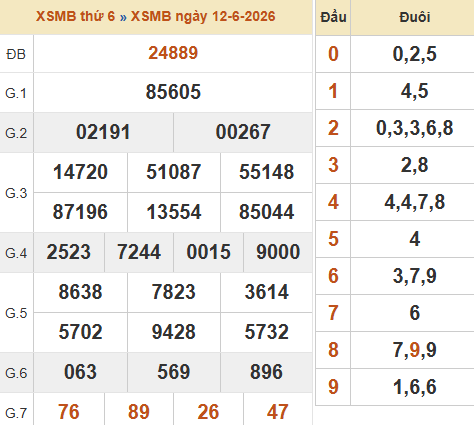Open the XSMB ngày 12-6-2026 link
This screenshot has width=474, height=425.
coord(203,16)
